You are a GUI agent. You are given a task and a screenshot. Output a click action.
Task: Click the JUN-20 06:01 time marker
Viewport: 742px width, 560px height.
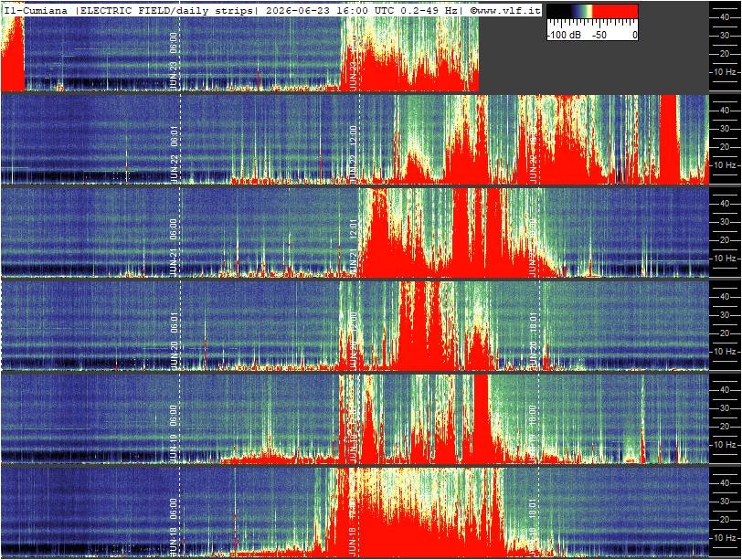(174, 341)
